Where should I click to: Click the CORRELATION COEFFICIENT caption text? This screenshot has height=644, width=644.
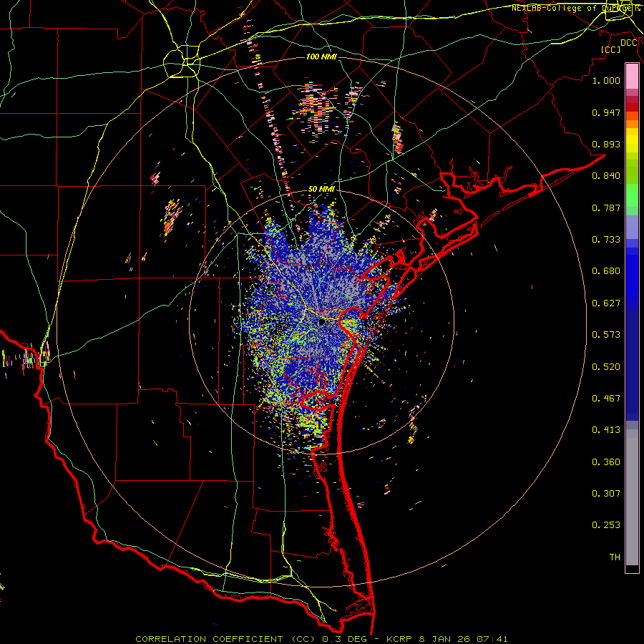[209, 639]
